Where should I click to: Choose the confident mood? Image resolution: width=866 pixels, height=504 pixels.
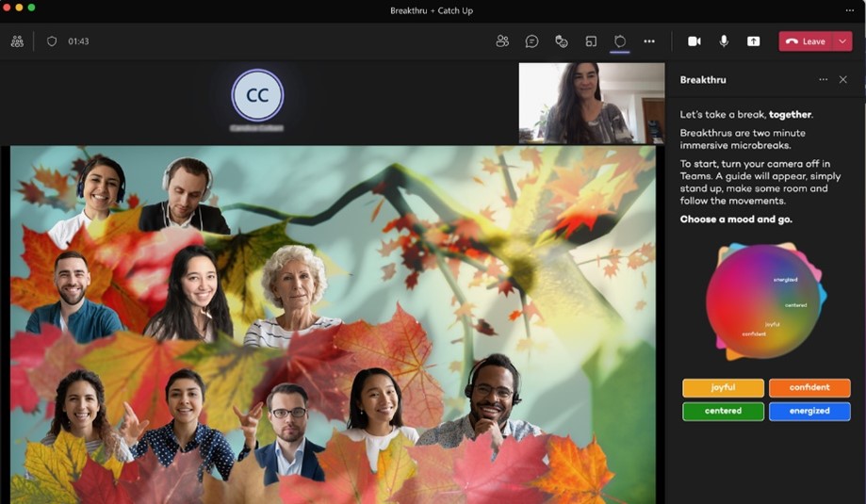[x=809, y=387]
